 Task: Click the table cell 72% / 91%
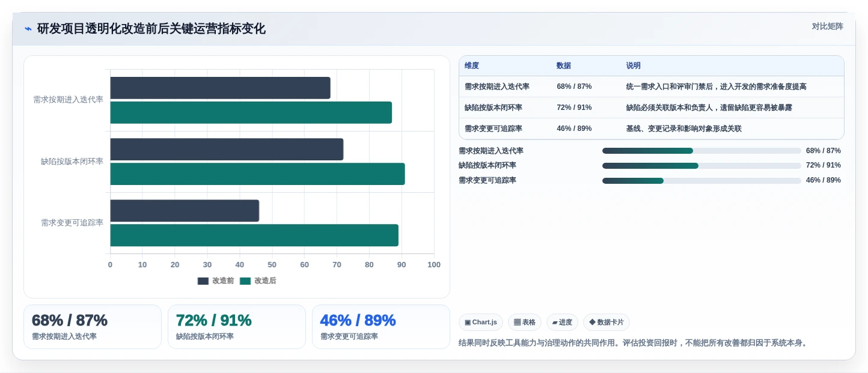point(574,108)
